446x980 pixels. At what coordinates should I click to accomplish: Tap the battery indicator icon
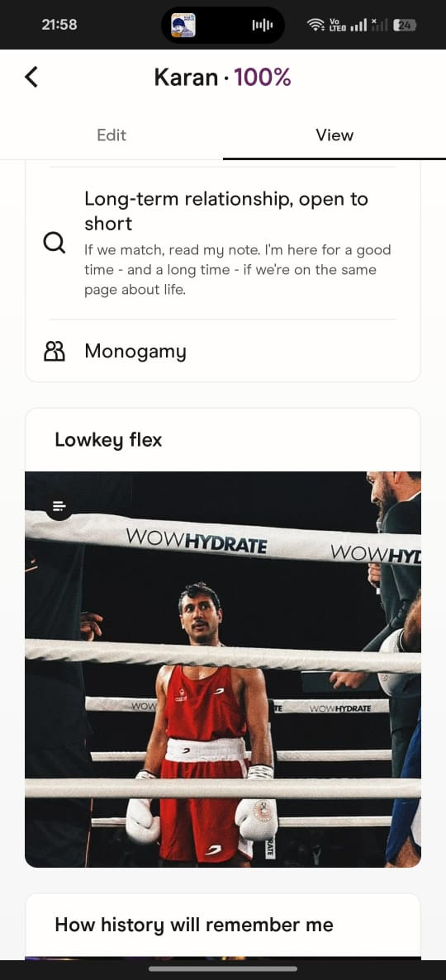(405, 25)
